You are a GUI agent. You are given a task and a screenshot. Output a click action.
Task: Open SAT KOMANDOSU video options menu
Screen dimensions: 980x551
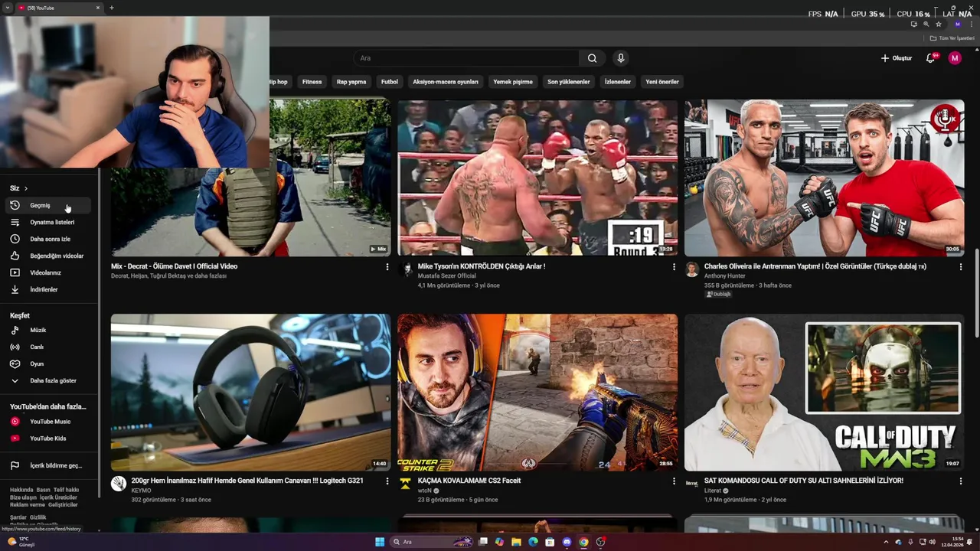961,481
